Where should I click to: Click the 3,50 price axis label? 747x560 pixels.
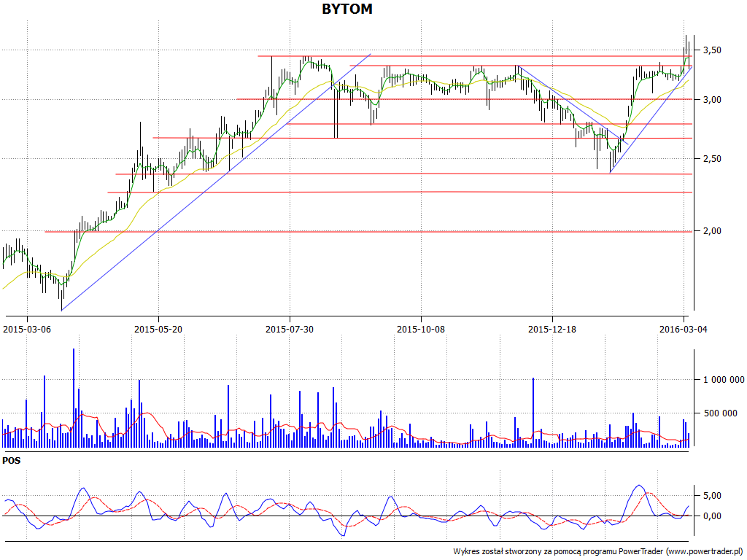[712, 50]
